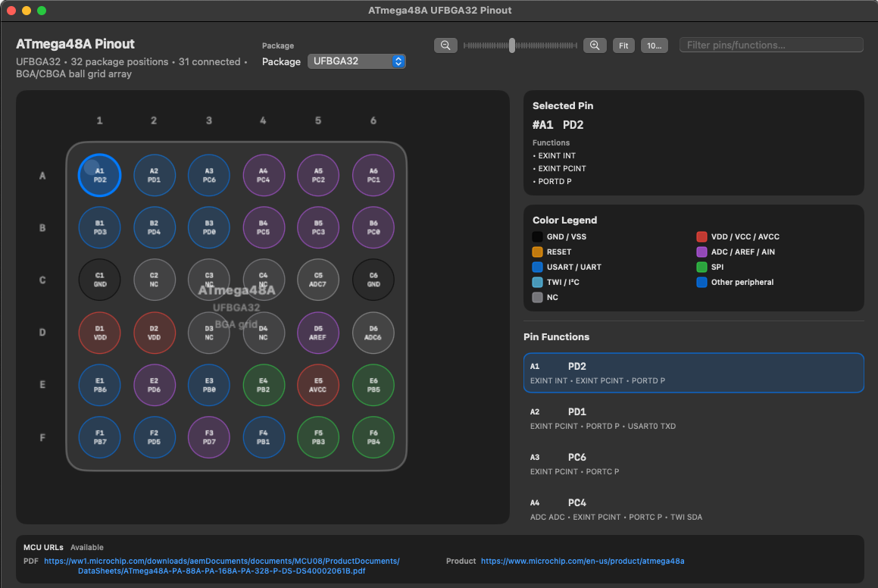Select the A4 PC4 row in Pin Functions

[x=693, y=509]
